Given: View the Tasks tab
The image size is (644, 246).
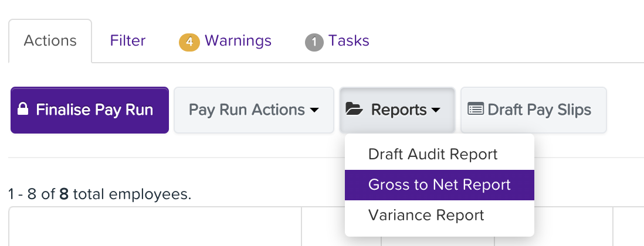Looking at the screenshot, I should [x=337, y=41].
